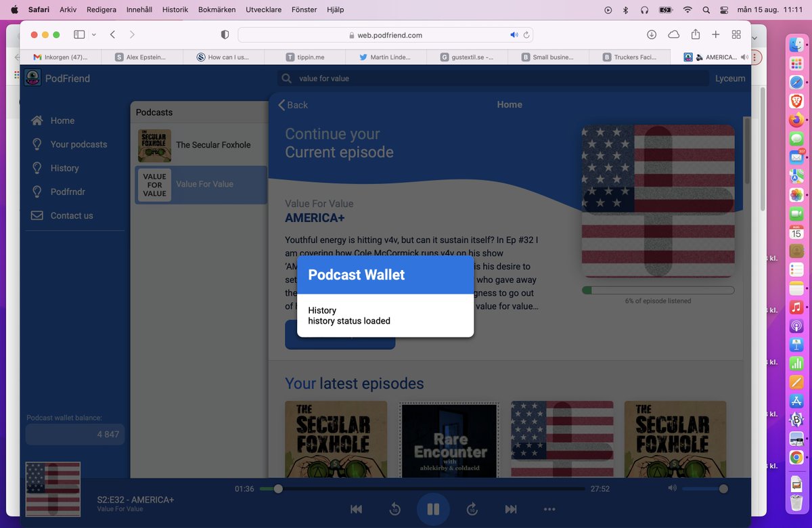812x528 pixels.
Task: Open a new Safari tab
Action: [x=715, y=35]
